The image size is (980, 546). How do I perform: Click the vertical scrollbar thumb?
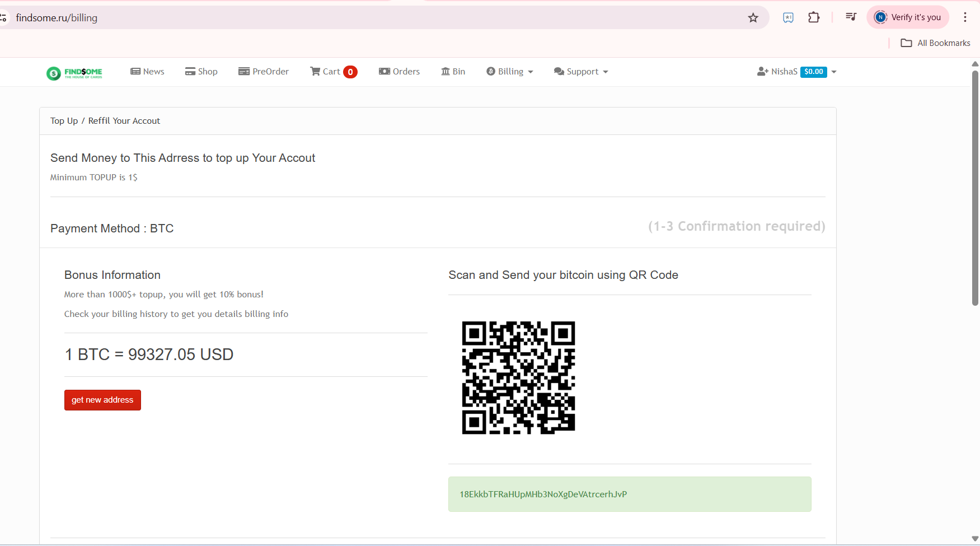[975, 188]
